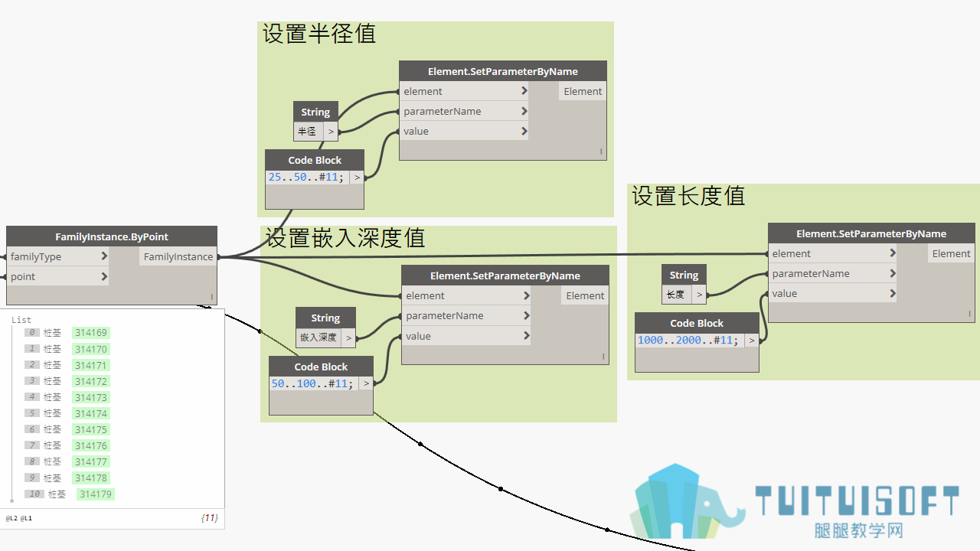Click the familyType input port label
The height and width of the screenshot is (551, 980).
point(36,256)
